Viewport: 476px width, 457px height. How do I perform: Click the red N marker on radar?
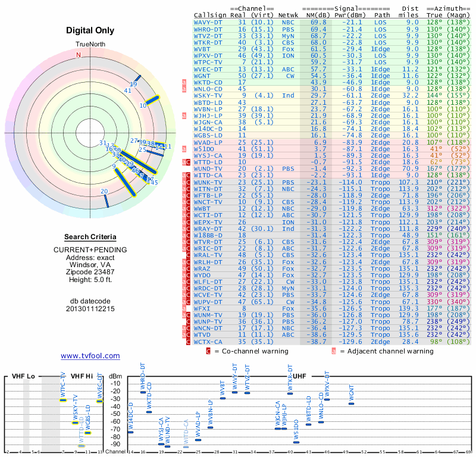(79, 55)
